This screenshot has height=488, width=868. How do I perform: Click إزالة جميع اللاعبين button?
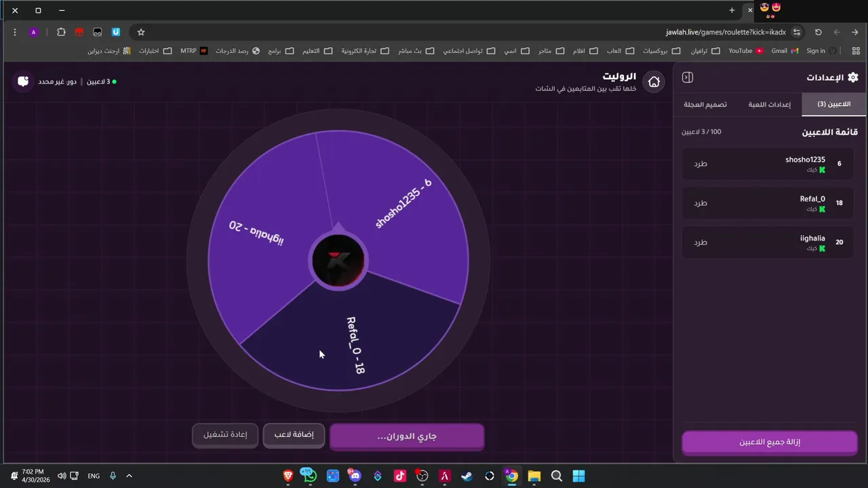tap(770, 443)
